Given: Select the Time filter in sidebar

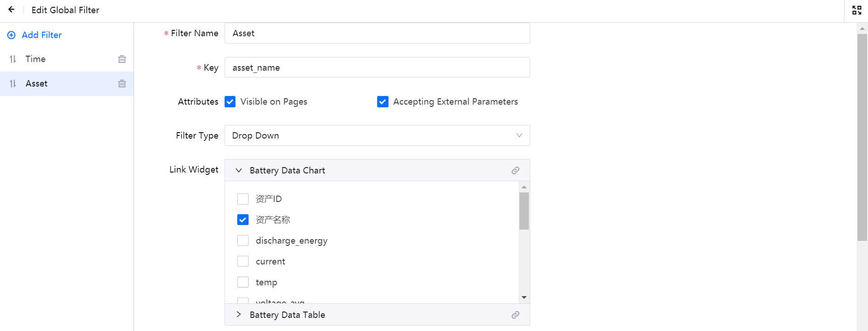Looking at the screenshot, I should pos(35,59).
